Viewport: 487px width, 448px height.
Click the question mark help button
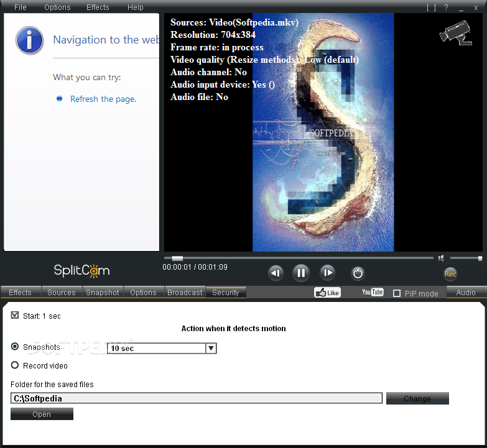(447, 7)
